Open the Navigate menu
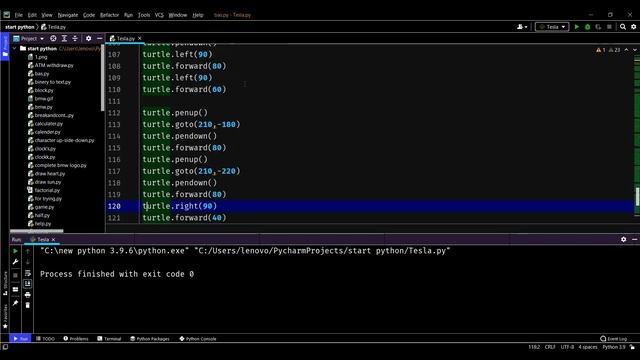 68,15
